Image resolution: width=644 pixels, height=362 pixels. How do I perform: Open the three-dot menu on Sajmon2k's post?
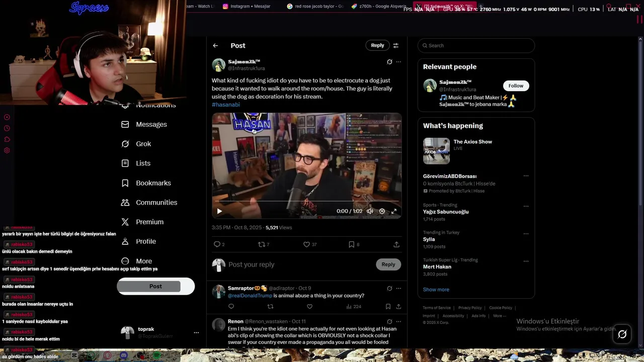point(398,62)
